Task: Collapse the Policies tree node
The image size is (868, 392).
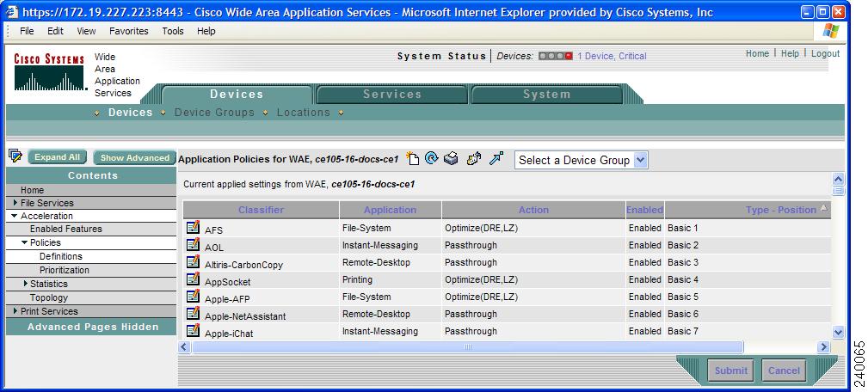Action: (24, 242)
